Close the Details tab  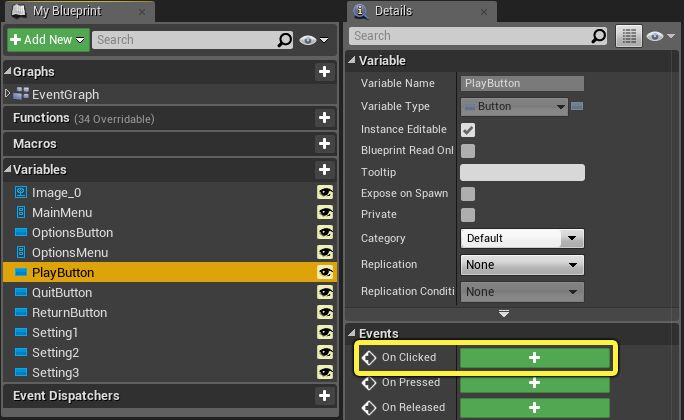click(484, 12)
